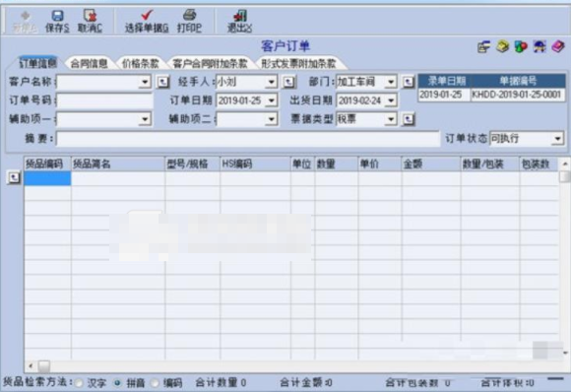
Task: Open the 形式发票附加条款 tab
Action: point(298,63)
